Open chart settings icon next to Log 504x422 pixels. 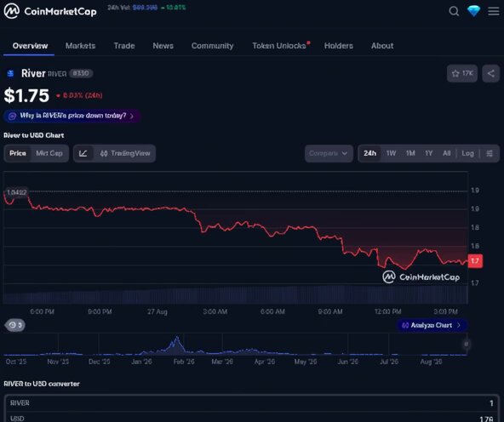point(490,153)
